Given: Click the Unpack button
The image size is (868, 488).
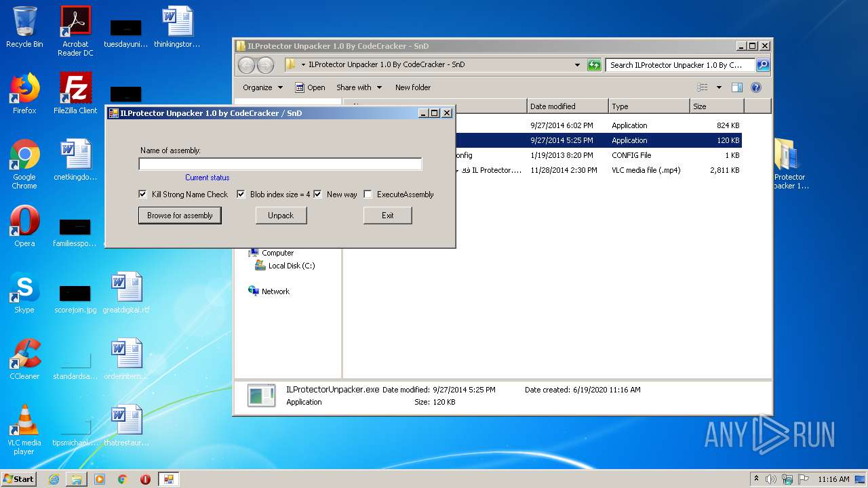Looking at the screenshot, I should (x=281, y=216).
